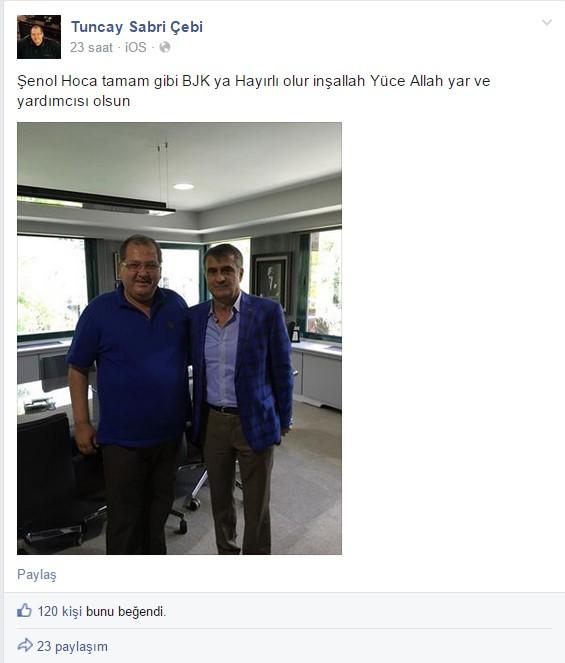Click the 23 saat timestamp
The width and height of the screenshot is (565, 663).
tap(91, 47)
